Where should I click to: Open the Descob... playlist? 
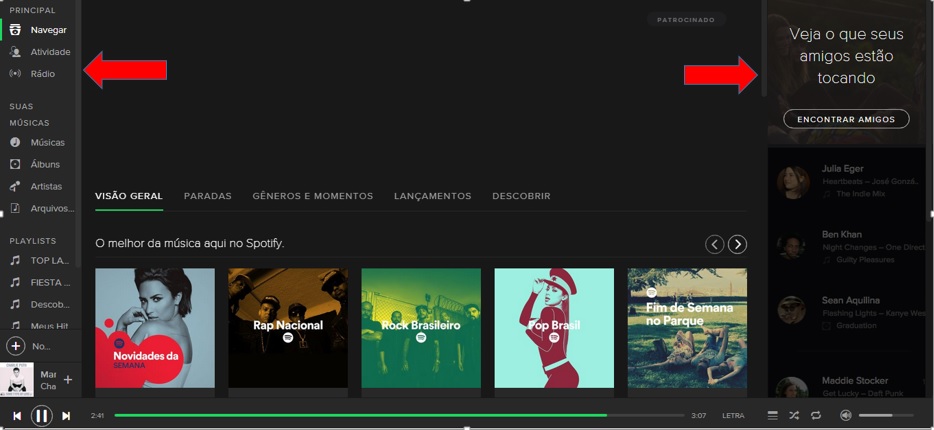pyautogui.click(x=40, y=304)
